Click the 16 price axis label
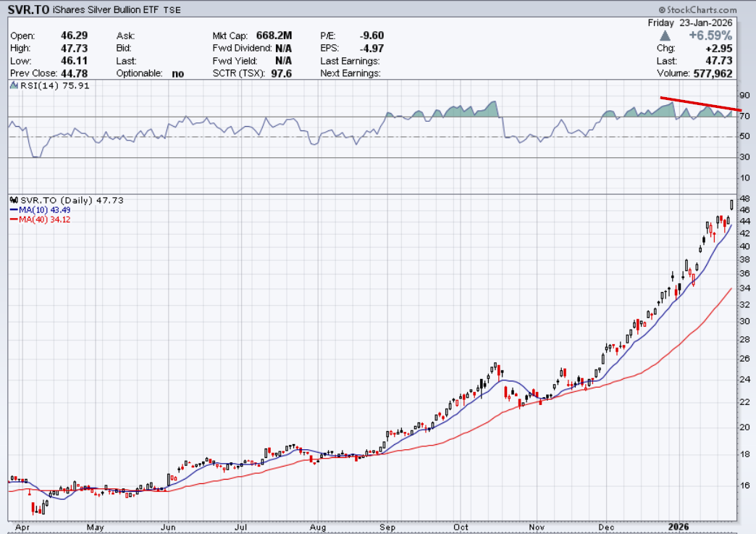The image size is (756, 534). (x=744, y=485)
